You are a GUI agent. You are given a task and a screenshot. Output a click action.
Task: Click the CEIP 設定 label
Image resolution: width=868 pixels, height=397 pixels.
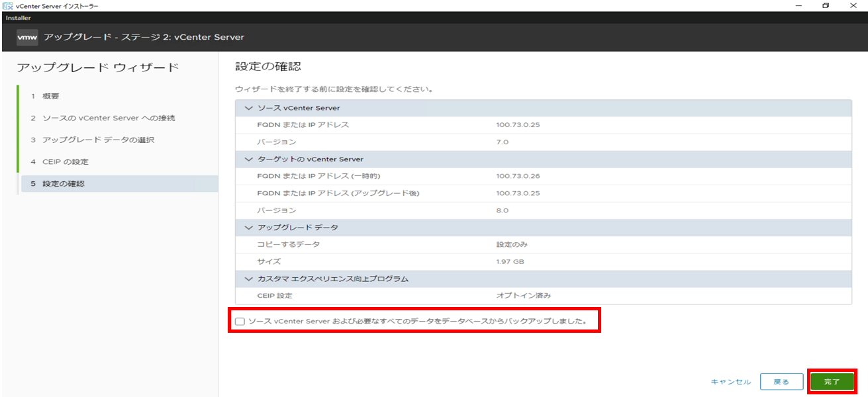pyautogui.click(x=274, y=296)
